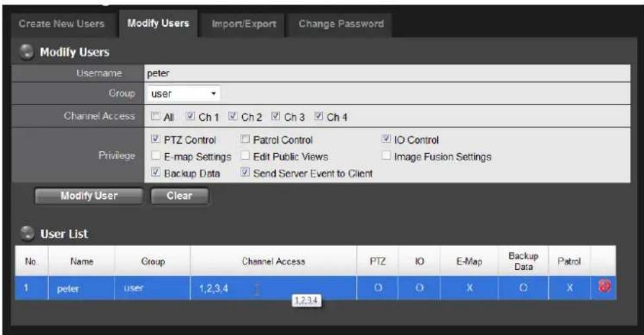Delete user peter with the red icon
Screen dimensions: 644x335
[604, 286]
